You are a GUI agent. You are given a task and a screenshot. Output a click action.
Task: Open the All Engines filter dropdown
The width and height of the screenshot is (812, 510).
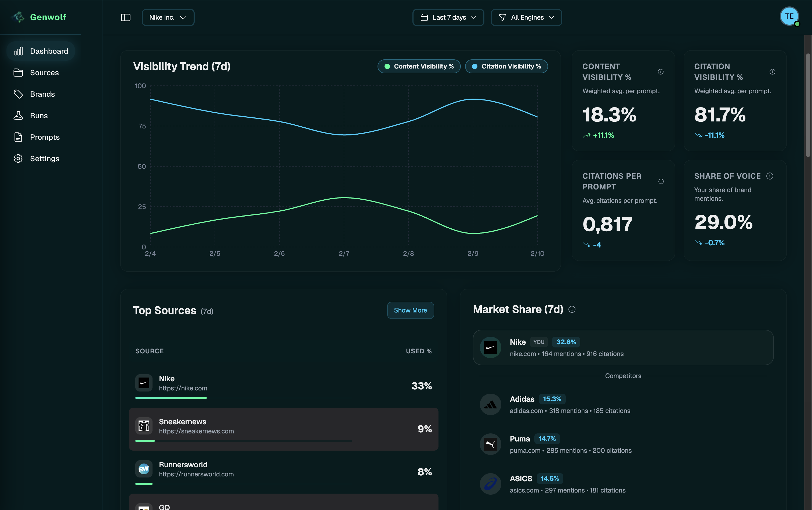(x=526, y=17)
